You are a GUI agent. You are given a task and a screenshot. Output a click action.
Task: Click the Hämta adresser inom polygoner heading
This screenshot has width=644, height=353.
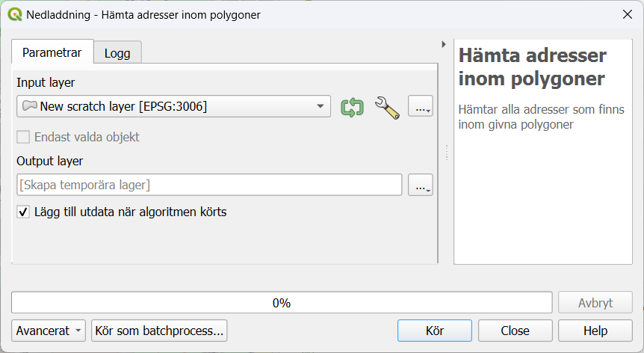(x=532, y=67)
